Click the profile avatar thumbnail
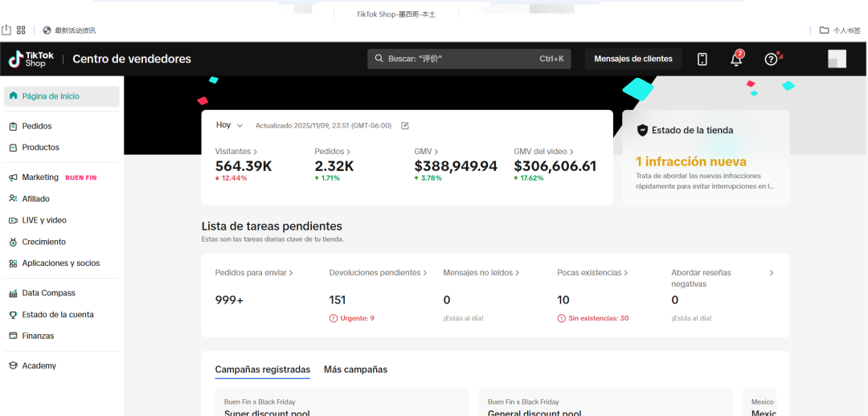This screenshot has height=416, width=868. [837, 59]
